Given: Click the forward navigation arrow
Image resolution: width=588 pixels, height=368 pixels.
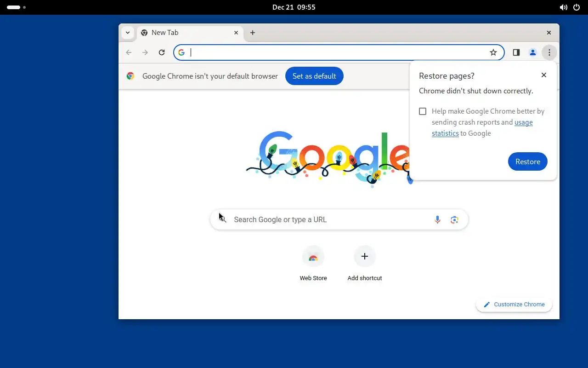Looking at the screenshot, I should pos(145,52).
